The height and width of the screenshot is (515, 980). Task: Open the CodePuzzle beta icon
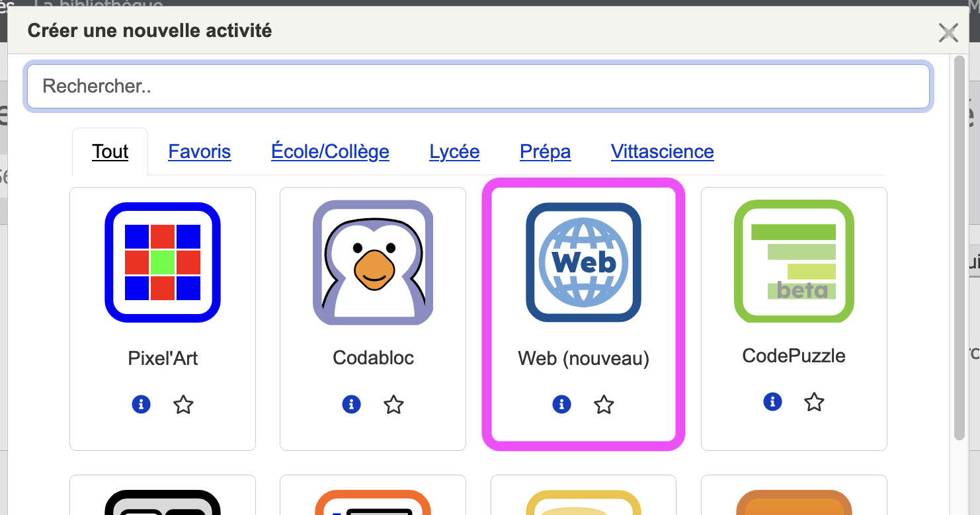(794, 261)
